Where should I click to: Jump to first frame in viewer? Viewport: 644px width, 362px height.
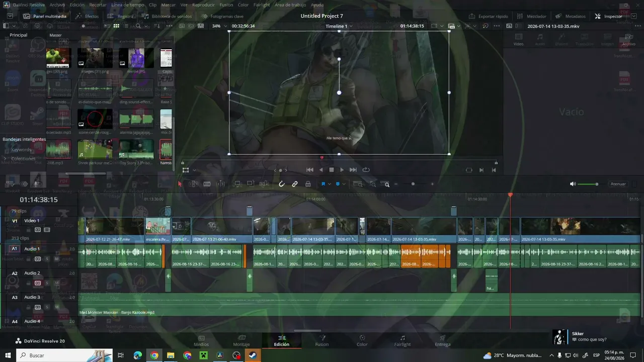point(310,170)
